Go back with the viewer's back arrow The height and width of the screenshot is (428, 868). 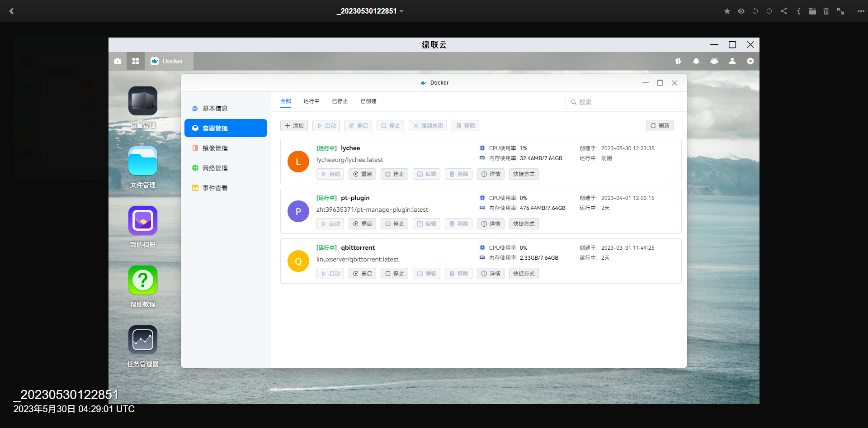pyautogui.click(x=12, y=11)
